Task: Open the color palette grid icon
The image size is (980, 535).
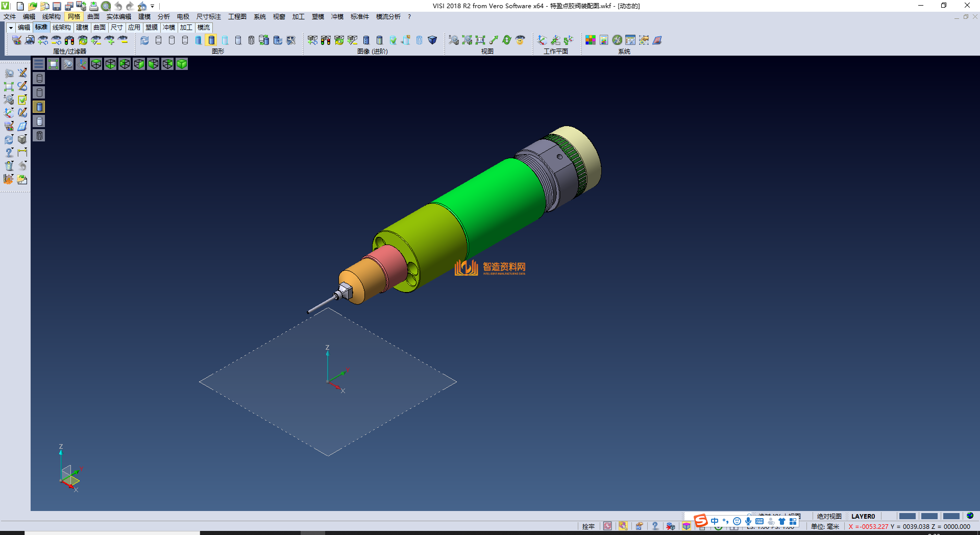Action: tap(591, 40)
